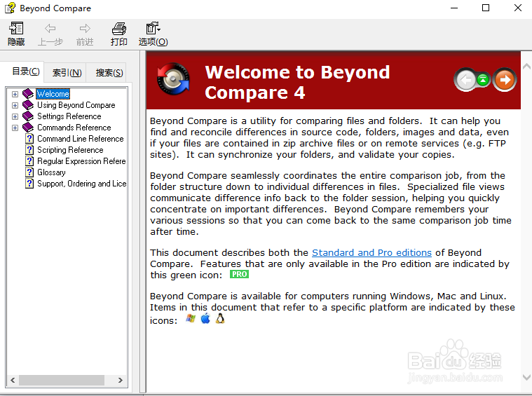Switch to the Index (索引) tab

coord(67,73)
